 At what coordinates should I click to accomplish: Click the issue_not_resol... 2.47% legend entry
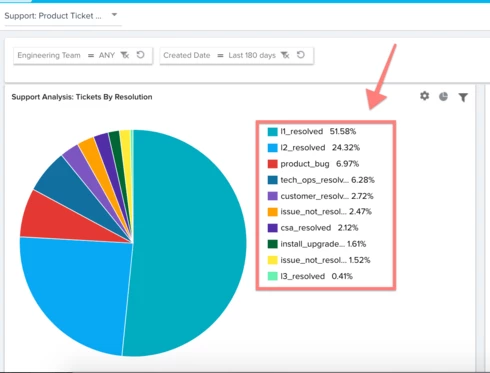click(320, 212)
